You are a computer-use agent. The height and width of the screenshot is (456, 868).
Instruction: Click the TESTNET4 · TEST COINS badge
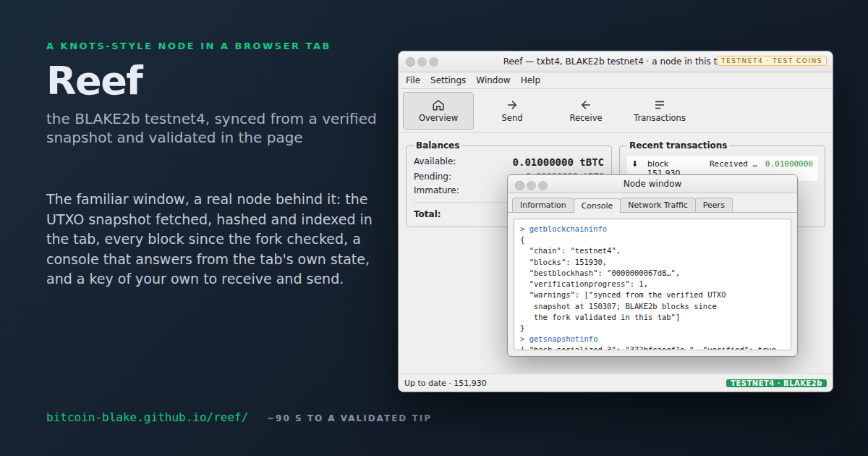coord(772,61)
